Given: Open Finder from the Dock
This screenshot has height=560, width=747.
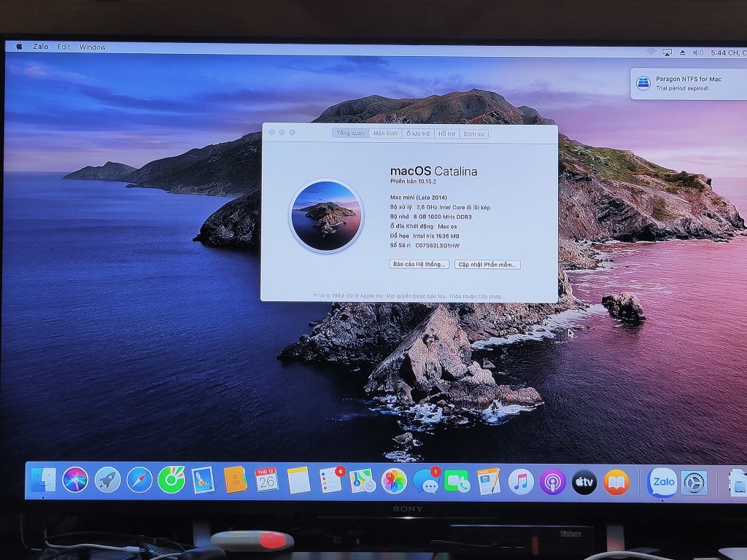Looking at the screenshot, I should [x=43, y=480].
